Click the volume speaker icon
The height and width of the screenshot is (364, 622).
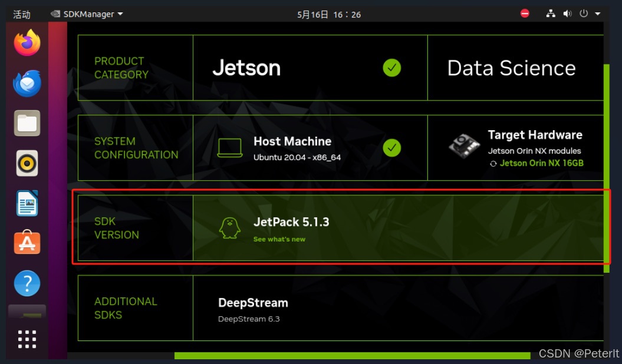(567, 14)
